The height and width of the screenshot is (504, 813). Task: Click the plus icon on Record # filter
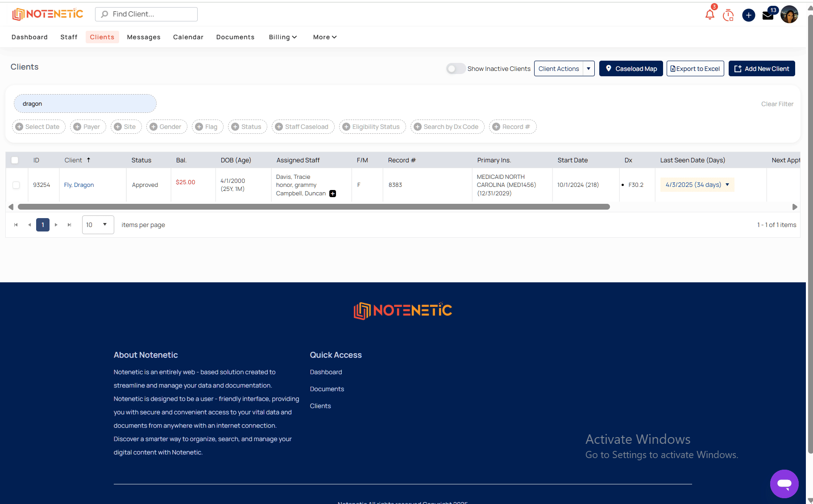(x=496, y=127)
